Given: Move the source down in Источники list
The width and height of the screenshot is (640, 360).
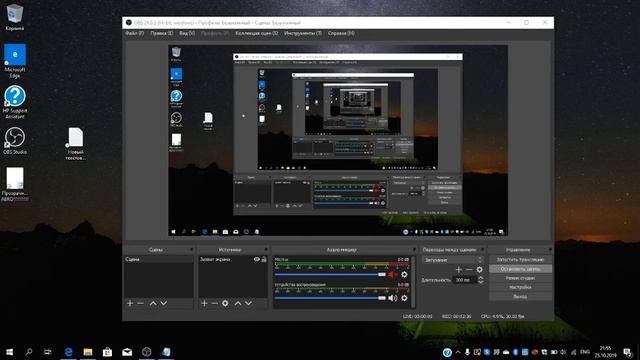Looking at the screenshot, I should [x=248, y=303].
